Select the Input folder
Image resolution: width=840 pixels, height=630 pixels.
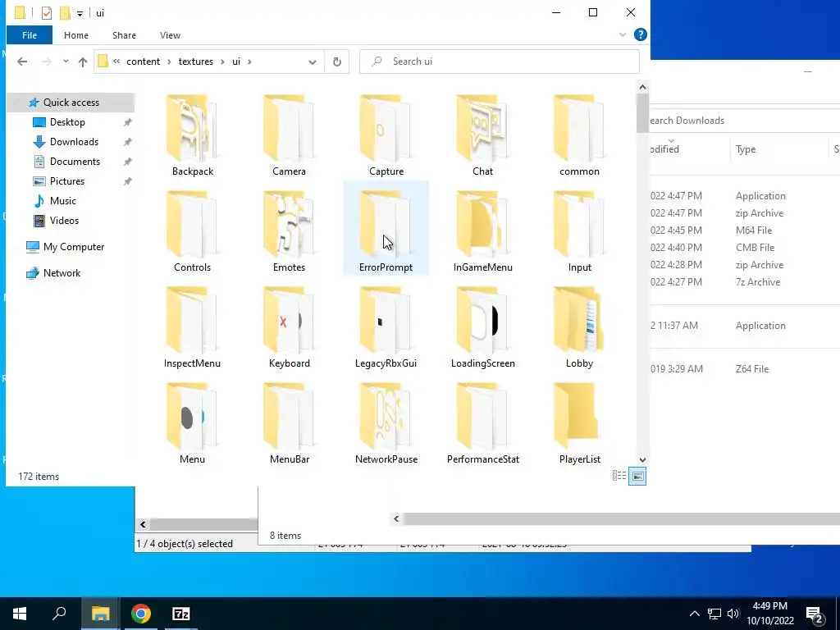tap(579, 232)
